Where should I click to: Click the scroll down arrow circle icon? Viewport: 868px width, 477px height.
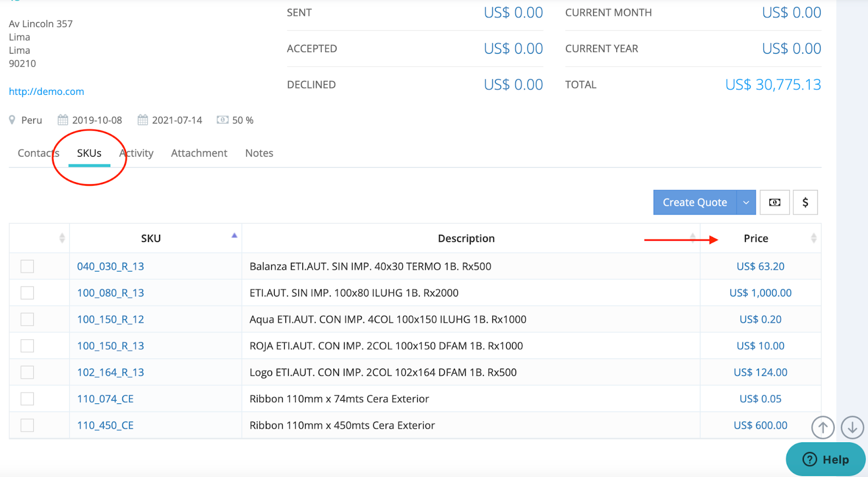tap(852, 427)
